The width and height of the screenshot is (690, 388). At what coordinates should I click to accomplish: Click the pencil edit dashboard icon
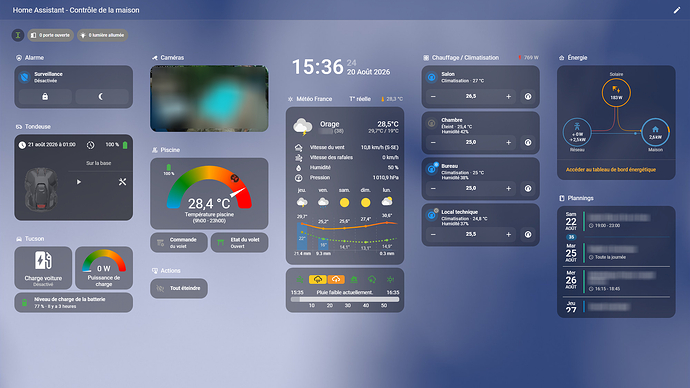point(677,10)
